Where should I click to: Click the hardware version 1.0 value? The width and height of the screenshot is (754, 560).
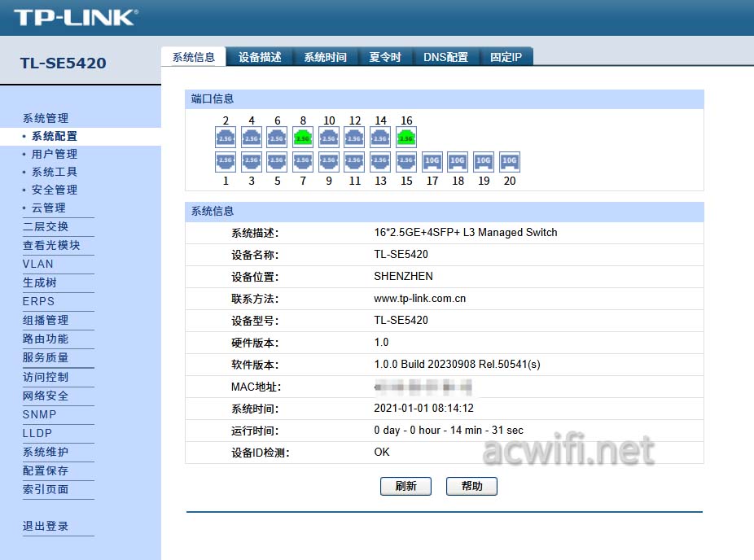pos(381,342)
